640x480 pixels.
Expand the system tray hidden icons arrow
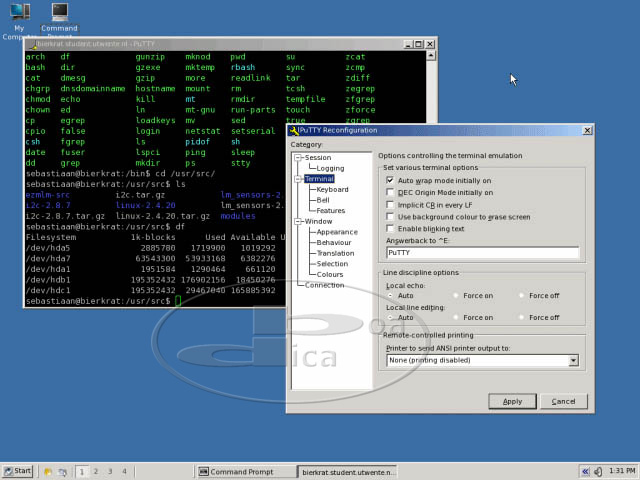click(585, 470)
